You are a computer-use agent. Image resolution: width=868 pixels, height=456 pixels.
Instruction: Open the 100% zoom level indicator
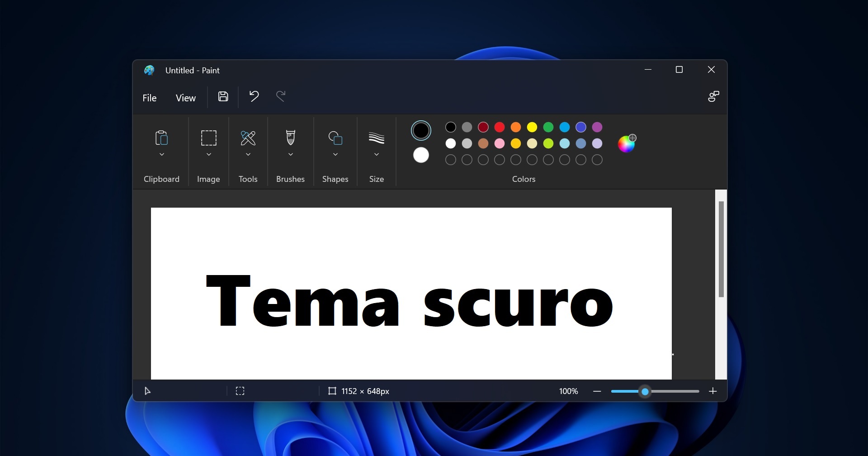pos(568,391)
